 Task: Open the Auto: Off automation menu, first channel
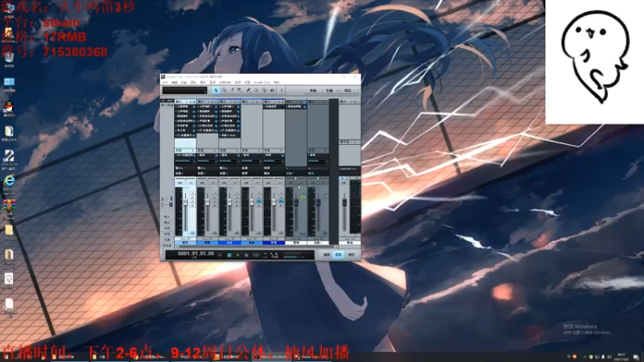pos(185,239)
